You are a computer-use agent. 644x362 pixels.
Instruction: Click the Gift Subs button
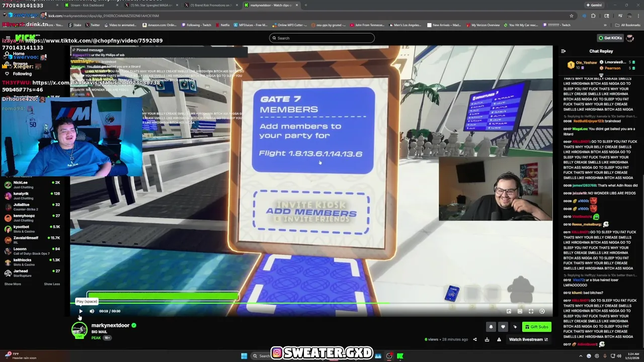pos(536,327)
